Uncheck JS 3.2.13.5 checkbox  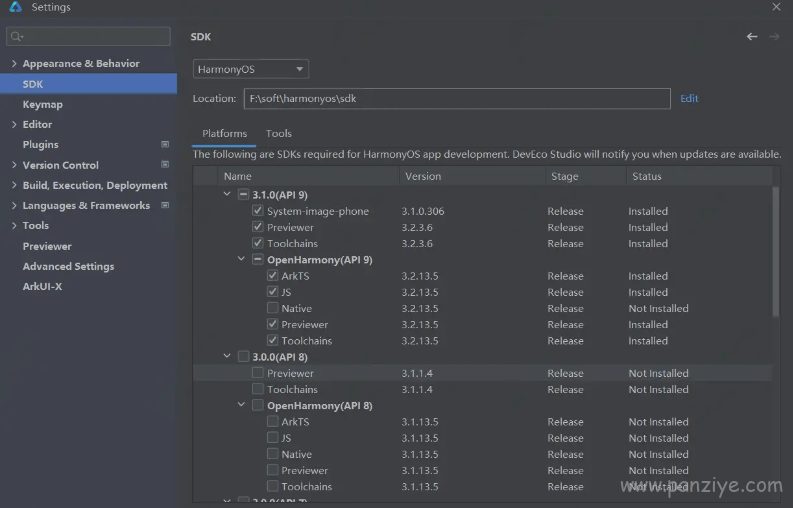click(x=273, y=291)
